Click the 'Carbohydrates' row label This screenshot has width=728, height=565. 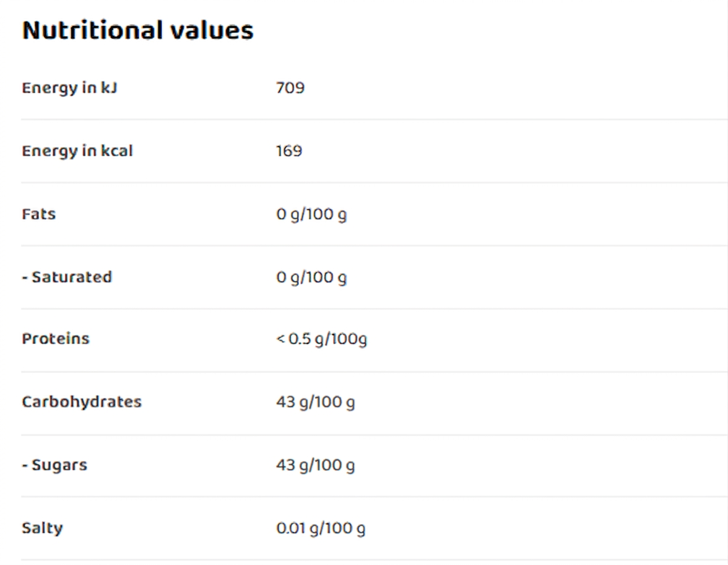[82, 402]
